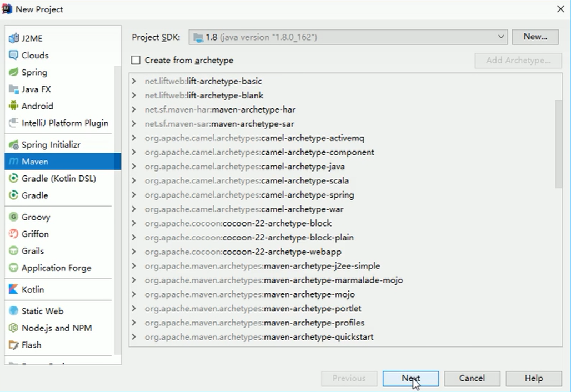Choose Node.js and NPM label

click(57, 328)
